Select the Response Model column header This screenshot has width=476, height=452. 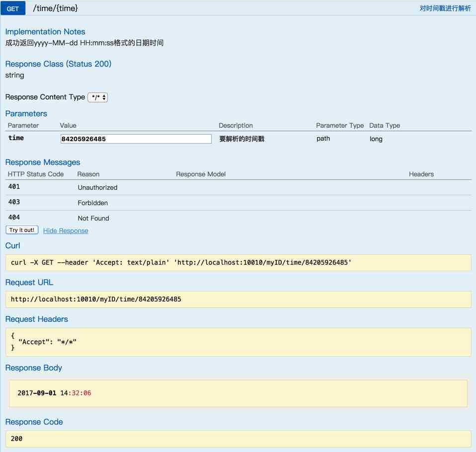(201, 174)
